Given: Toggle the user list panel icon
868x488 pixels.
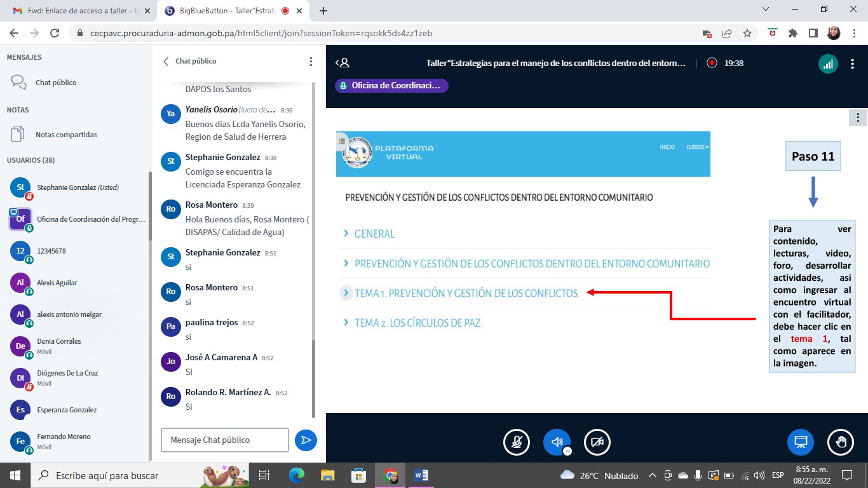Looking at the screenshot, I should (342, 63).
